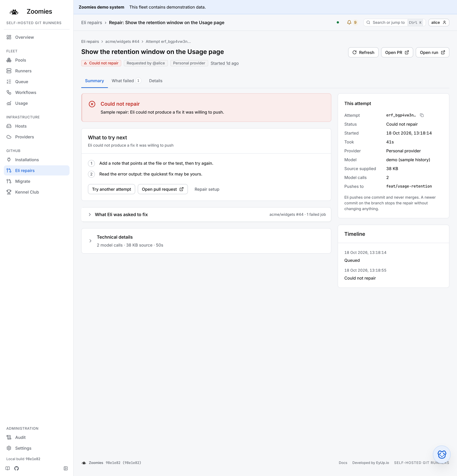
Task: Click Open PR button
Action: (x=397, y=53)
